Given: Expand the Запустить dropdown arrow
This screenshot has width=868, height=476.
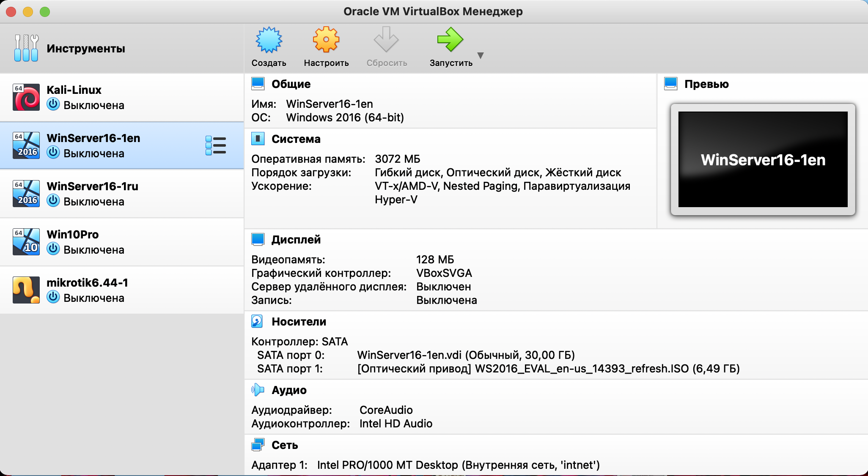Looking at the screenshot, I should tap(481, 55).
